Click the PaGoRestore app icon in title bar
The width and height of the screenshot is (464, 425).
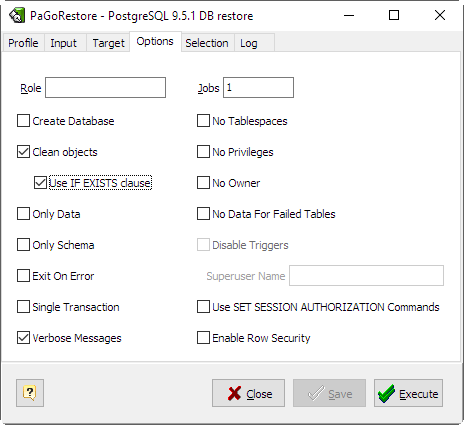16,16
